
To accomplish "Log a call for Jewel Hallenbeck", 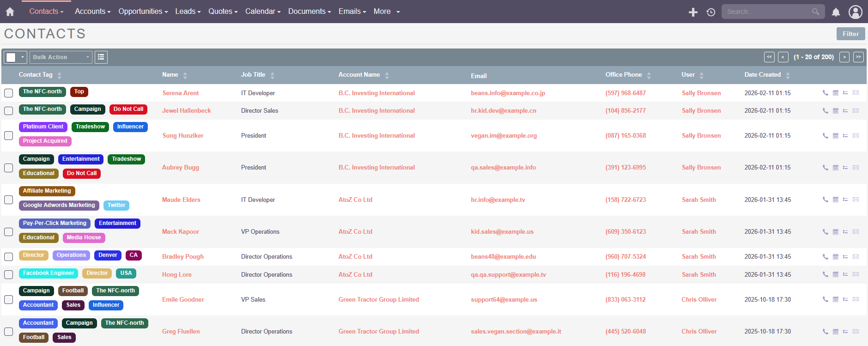I will (x=825, y=111).
